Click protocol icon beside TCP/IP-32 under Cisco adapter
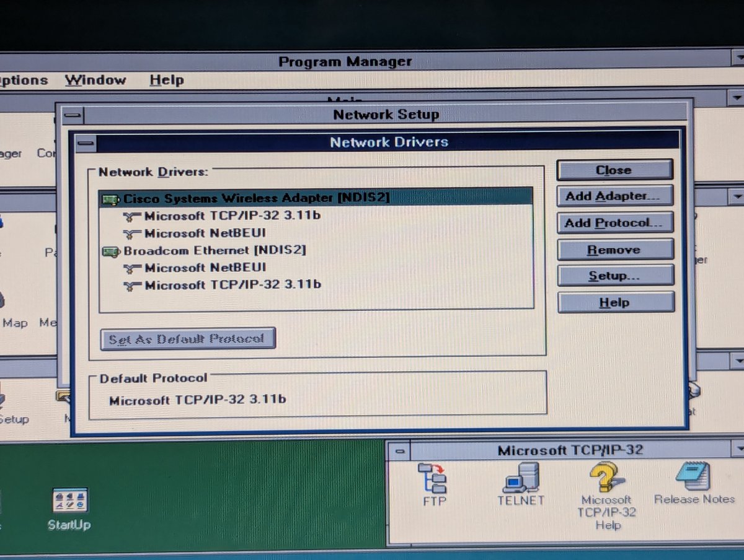744x560 pixels. [132, 217]
